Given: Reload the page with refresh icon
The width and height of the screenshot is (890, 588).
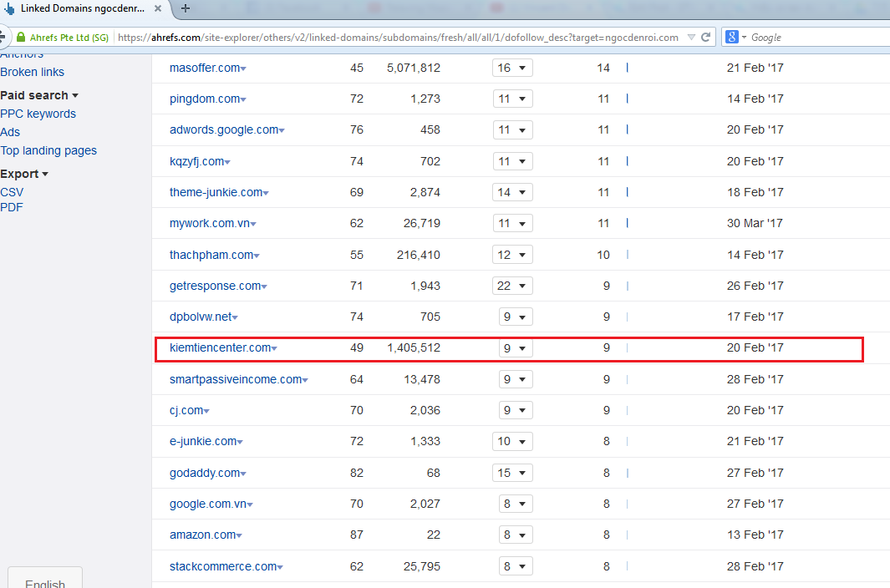Looking at the screenshot, I should (705, 38).
